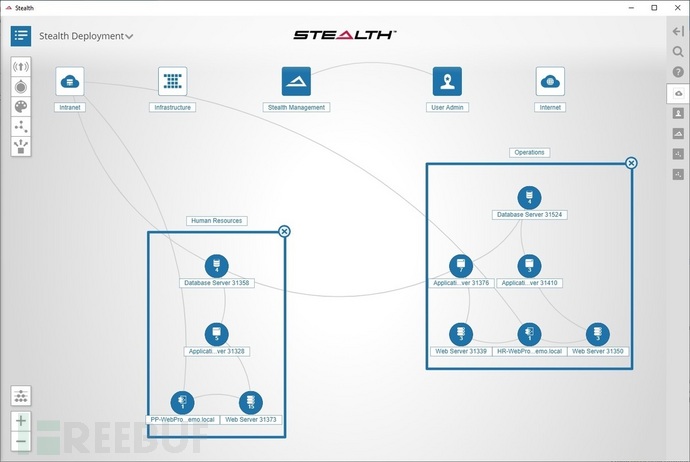
Task: Select the cloud tab in right sidebar
Action: (x=678, y=93)
